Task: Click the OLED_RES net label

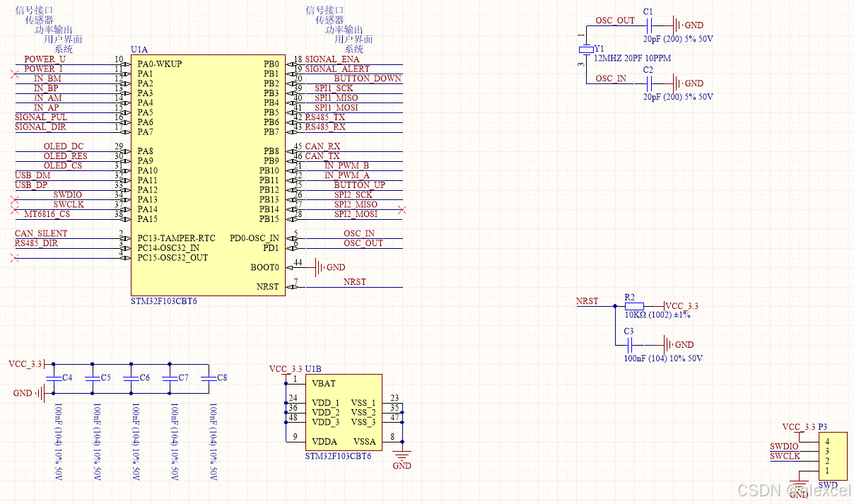Action: click(x=66, y=156)
